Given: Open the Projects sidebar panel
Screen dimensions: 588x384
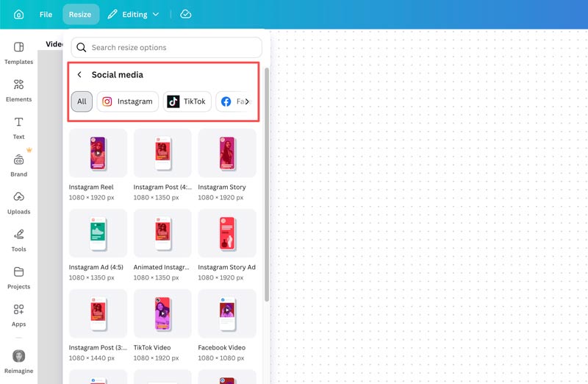Looking at the screenshot, I should [x=19, y=278].
